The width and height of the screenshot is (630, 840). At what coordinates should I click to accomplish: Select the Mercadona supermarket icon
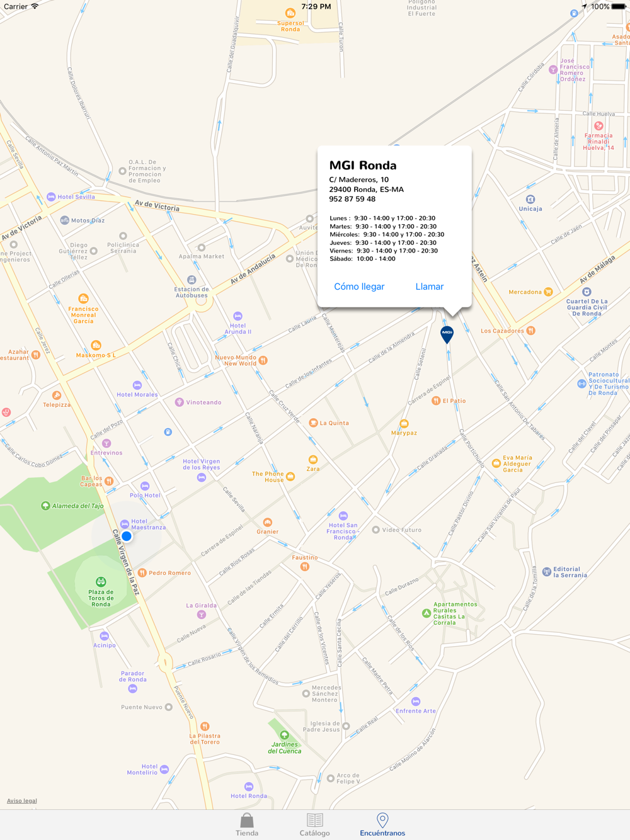click(x=548, y=292)
